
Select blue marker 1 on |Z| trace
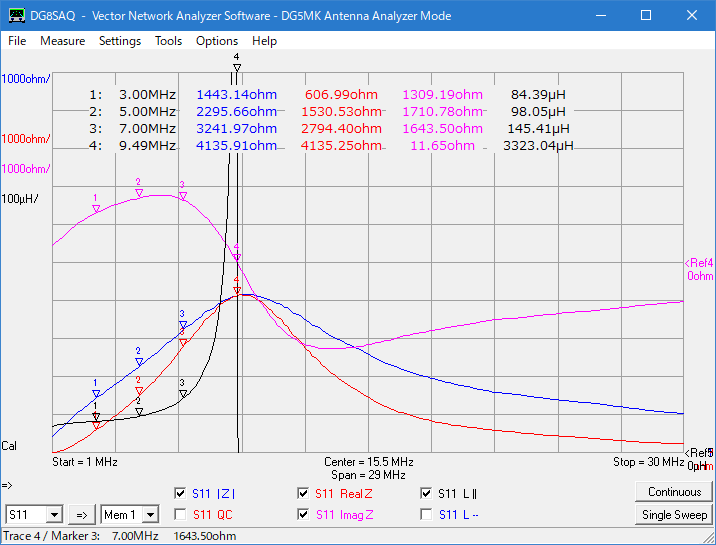tap(96, 393)
